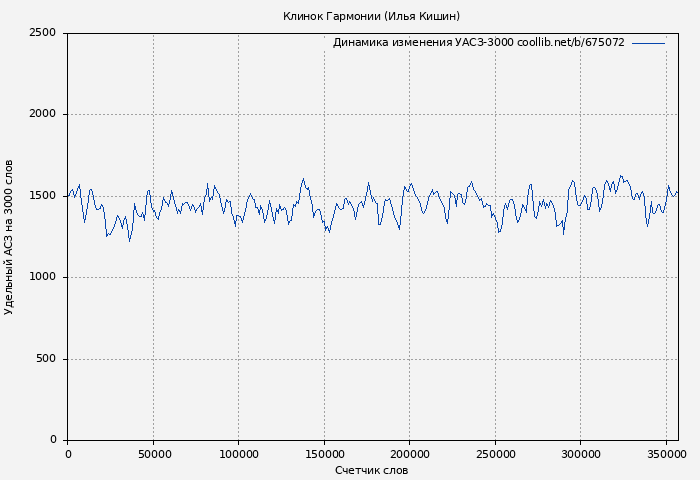Screen dimensions: 700x480
Task: Click the 0 label on the y-axis
Action: [x=53, y=440]
